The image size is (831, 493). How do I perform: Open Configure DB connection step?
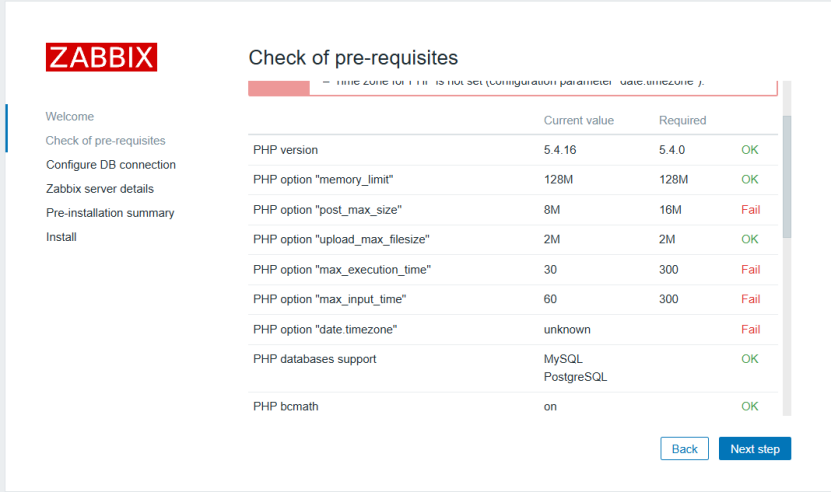click(111, 165)
